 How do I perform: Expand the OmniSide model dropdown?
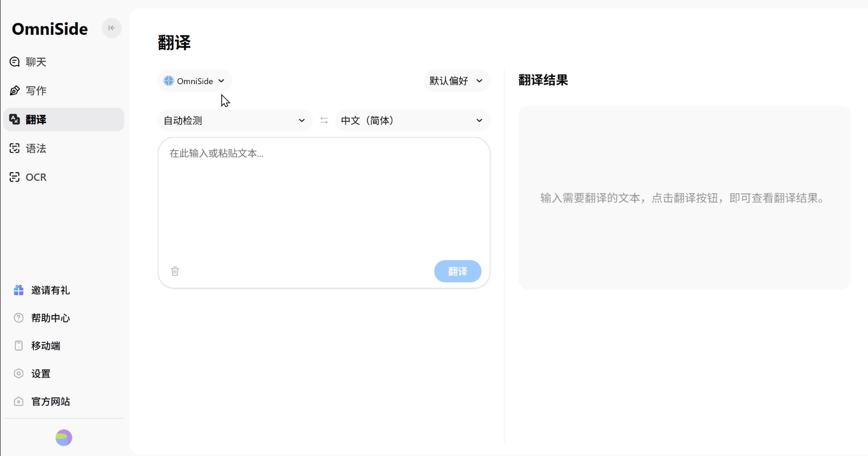(194, 81)
